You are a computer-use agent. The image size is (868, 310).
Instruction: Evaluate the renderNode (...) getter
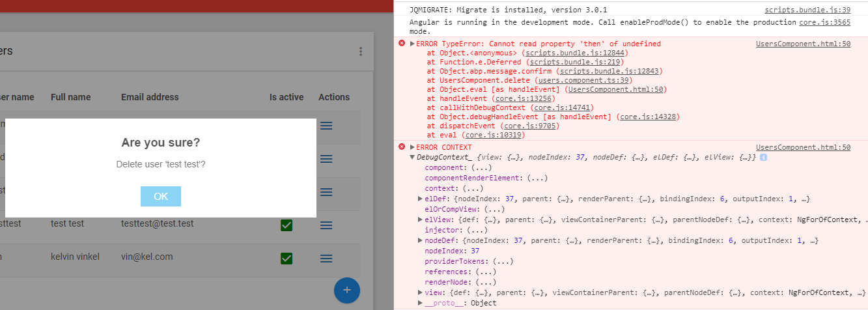pos(486,283)
